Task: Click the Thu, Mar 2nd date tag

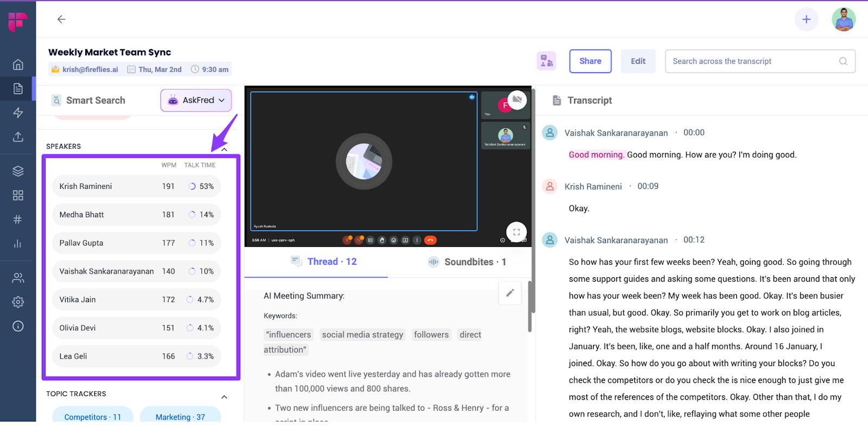Action: point(155,69)
